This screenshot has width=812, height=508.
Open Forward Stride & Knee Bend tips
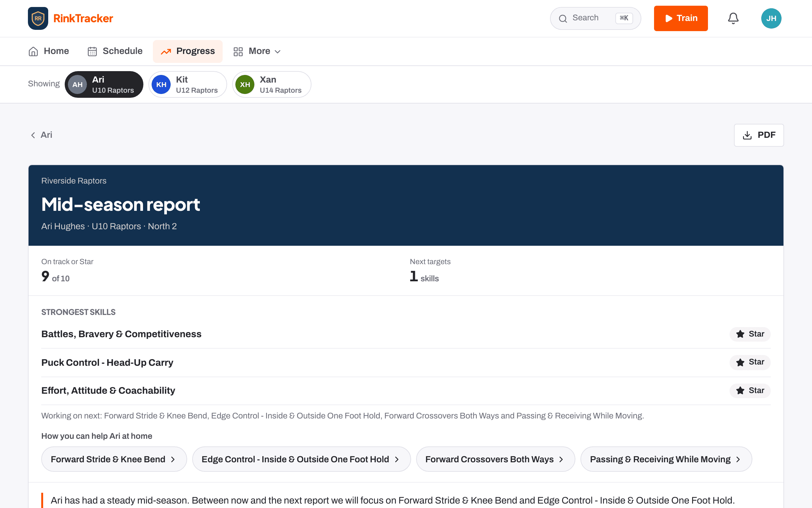[x=114, y=459]
